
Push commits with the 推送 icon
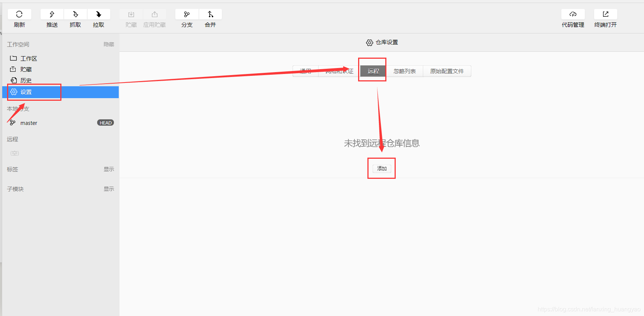click(x=52, y=14)
